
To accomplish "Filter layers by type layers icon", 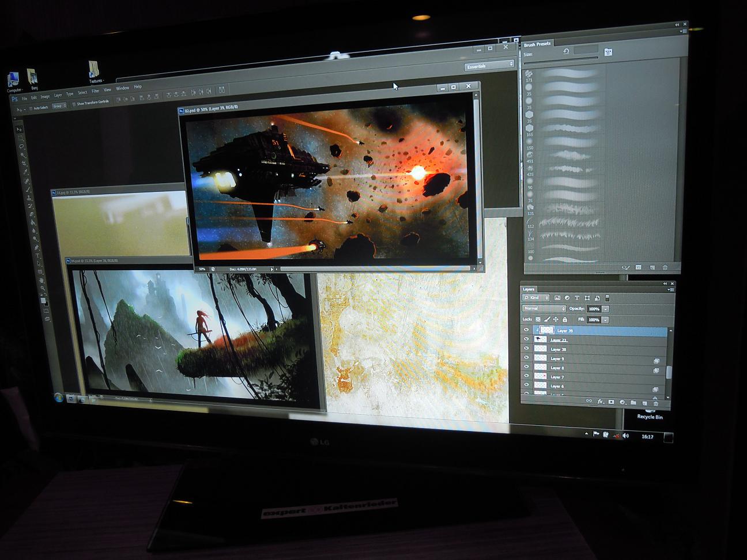I will point(577,298).
